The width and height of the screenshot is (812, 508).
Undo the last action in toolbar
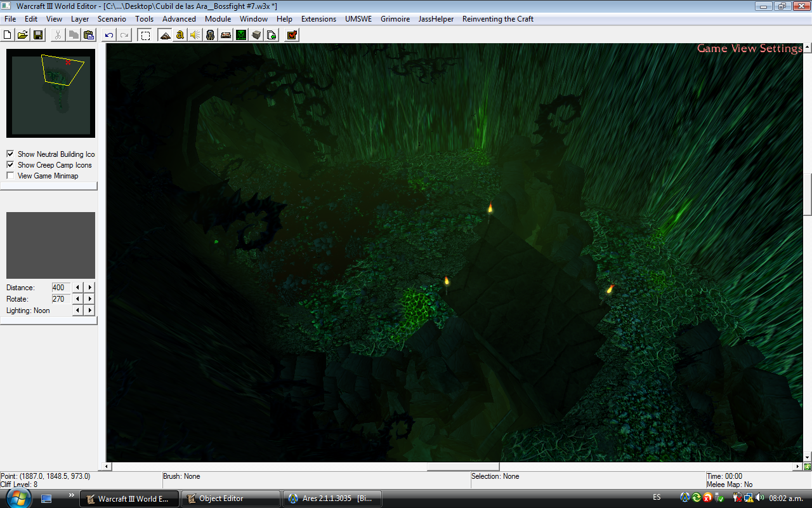click(x=109, y=35)
